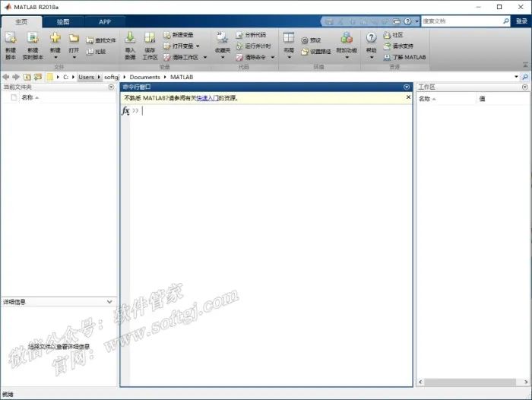
Task: Open the Help (帮助) dropdown arrow
Action: 372,57
